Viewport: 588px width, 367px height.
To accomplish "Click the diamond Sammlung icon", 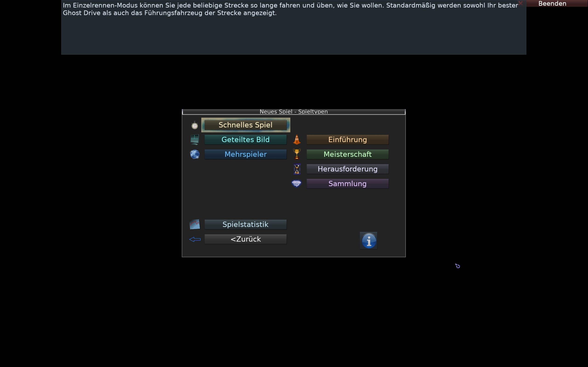I will click(296, 183).
